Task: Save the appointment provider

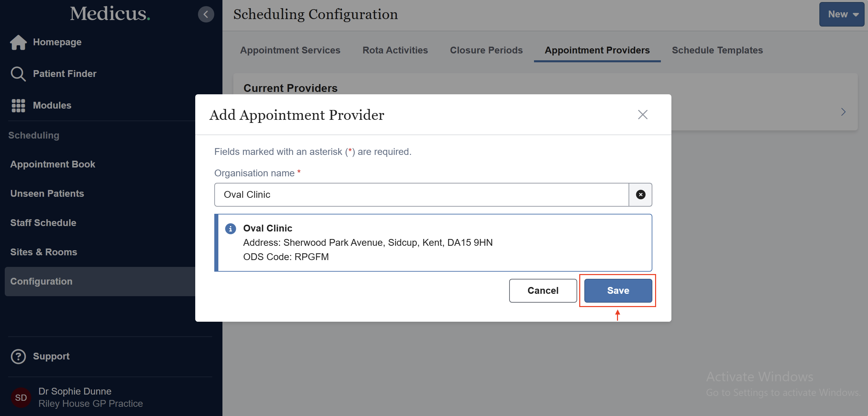Action: click(x=618, y=291)
